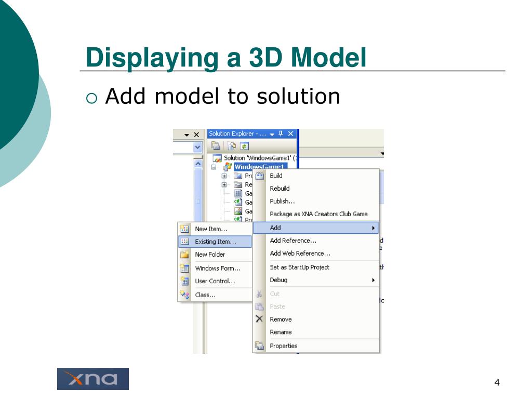
Task: Open the combo box dropdown in left panel
Action: pos(197,147)
